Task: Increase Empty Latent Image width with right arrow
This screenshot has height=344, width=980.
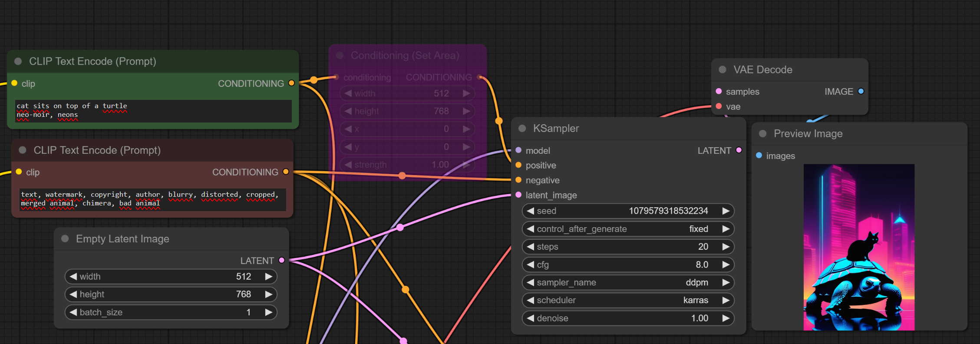Action: pyautogui.click(x=268, y=276)
